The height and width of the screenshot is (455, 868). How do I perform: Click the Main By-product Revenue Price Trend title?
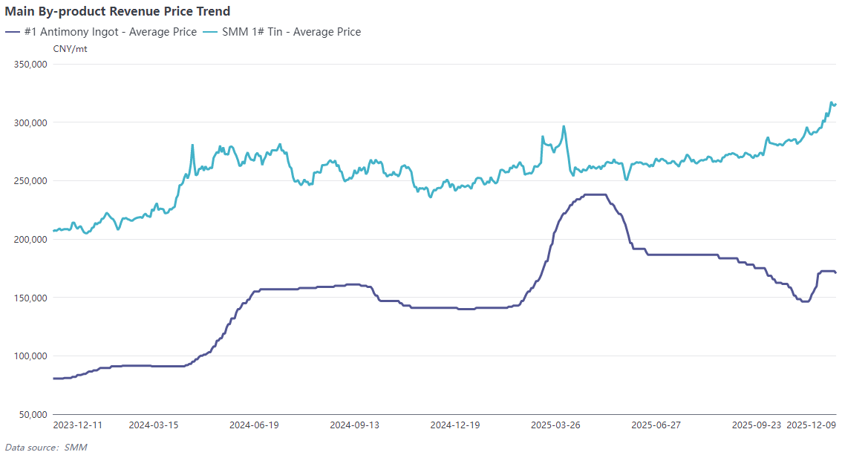[x=118, y=11]
